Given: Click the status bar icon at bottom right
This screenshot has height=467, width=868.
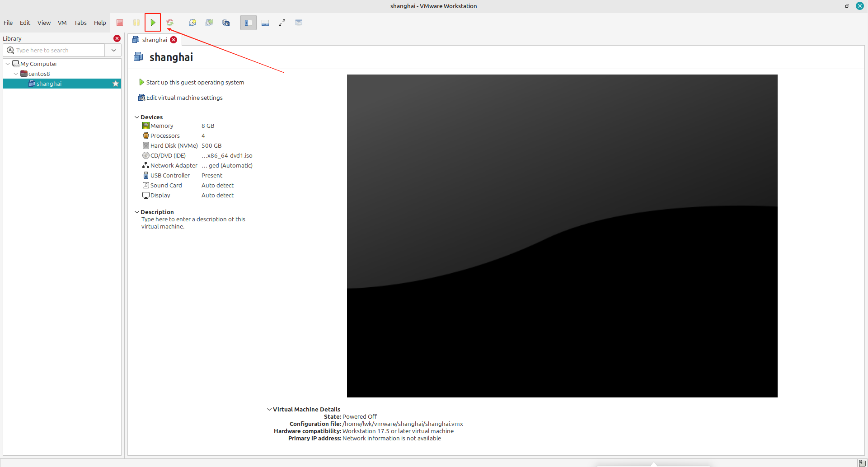Looking at the screenshot, I should (862, 463).
